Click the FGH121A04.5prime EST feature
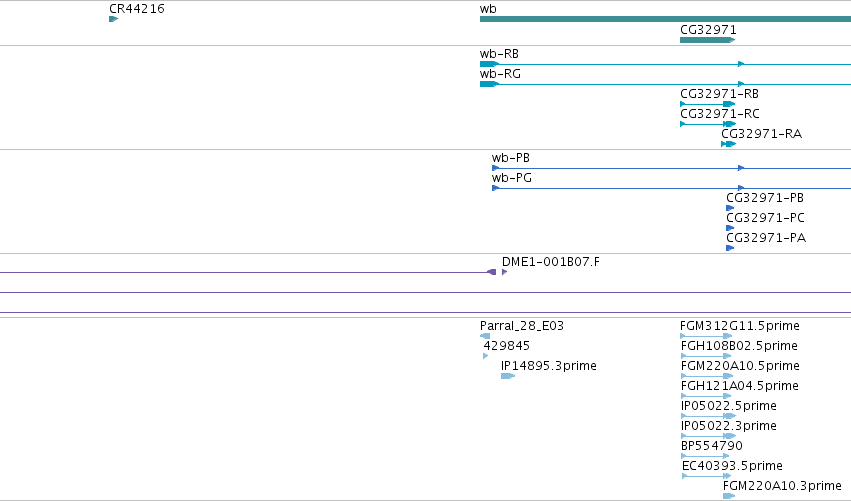Viewport: 851px width, 501px height. [x=706, y=396]
